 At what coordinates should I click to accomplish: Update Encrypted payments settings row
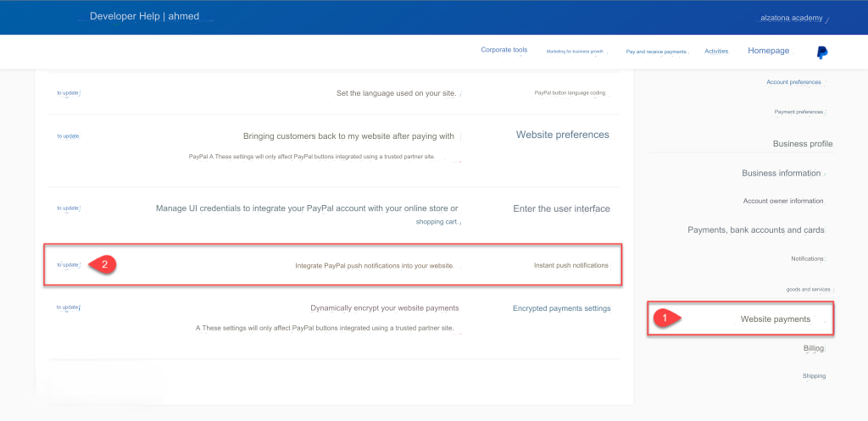[68, 307]
